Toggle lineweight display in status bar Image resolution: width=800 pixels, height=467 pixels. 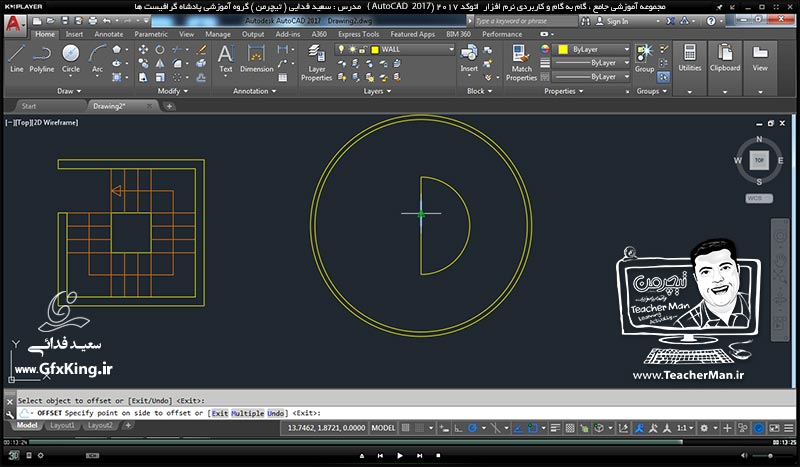point(556,428)
